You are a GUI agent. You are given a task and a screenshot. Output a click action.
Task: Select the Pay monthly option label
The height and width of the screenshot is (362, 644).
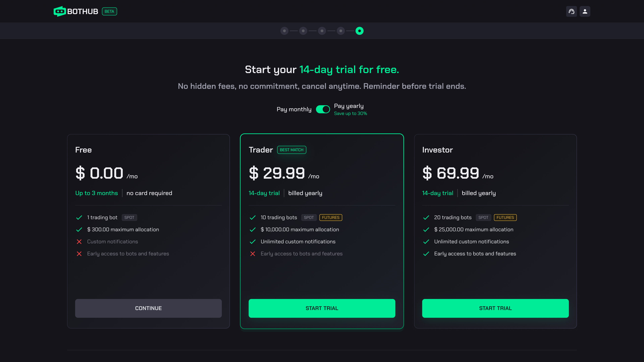pyautogui.click(x=294, y=109)
